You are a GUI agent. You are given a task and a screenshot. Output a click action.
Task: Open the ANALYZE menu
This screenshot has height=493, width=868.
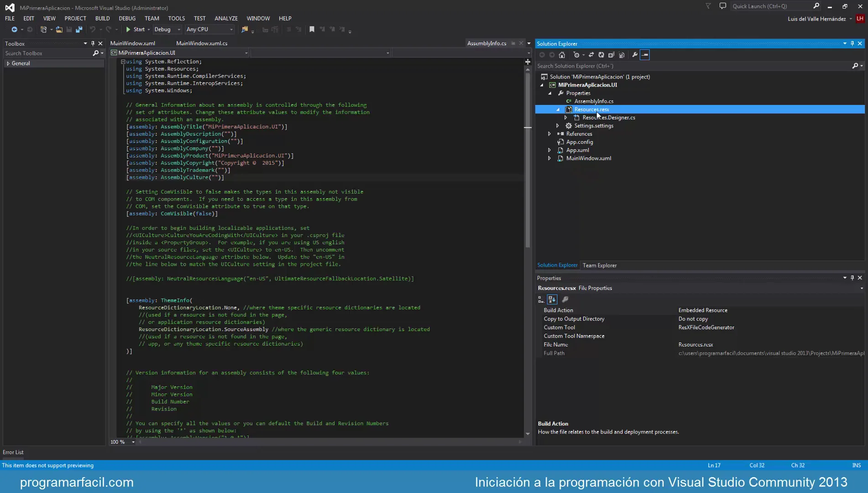coord(226,18)
